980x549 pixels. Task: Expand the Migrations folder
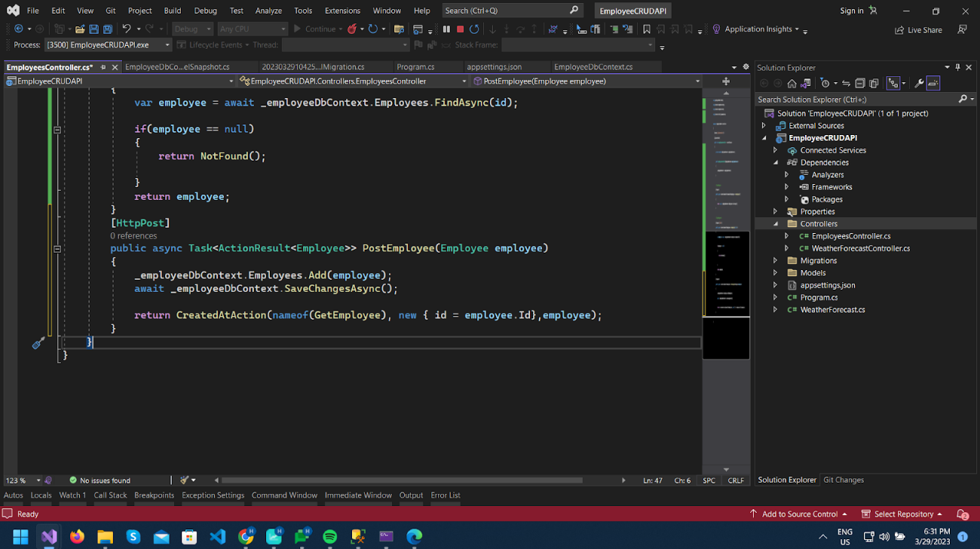pyautogui.click(x=775, y=261)
